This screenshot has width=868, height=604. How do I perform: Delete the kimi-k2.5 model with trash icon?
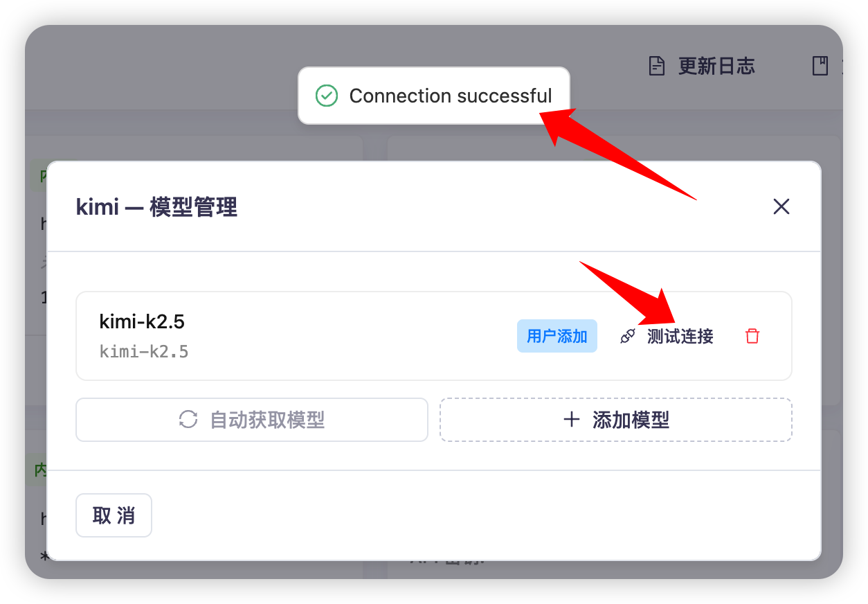752,337
